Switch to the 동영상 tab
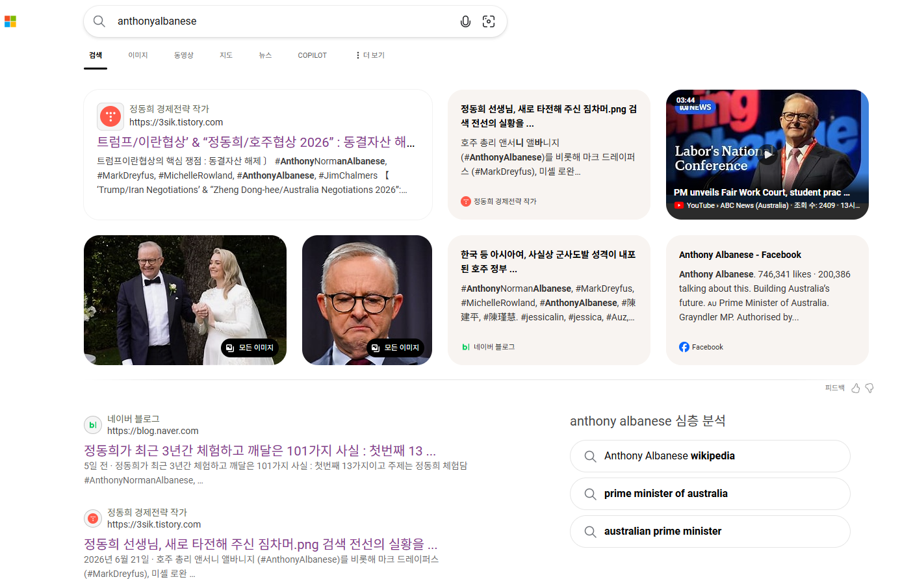The image size is (900, 588). (184, 55)
